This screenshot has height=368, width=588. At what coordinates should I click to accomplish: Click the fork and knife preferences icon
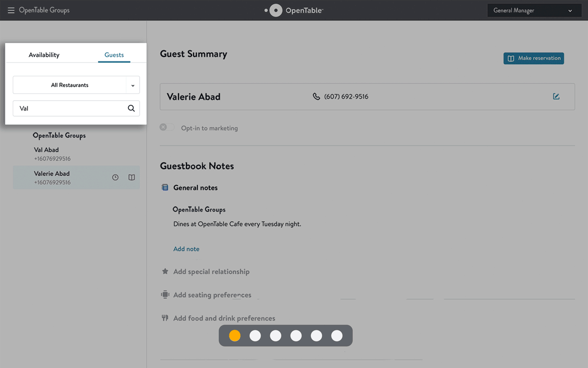click(x=165, y=318)
